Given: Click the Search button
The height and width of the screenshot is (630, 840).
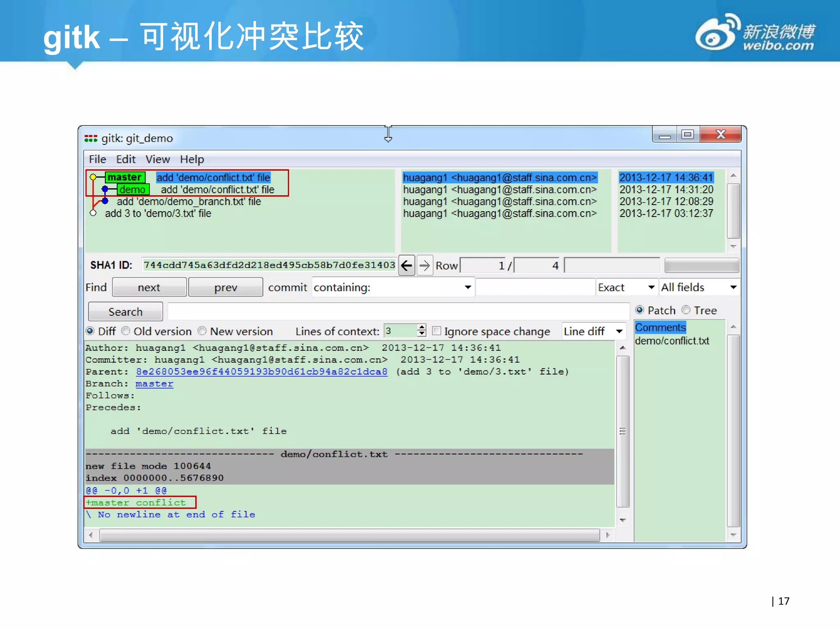Looking at the screenshot, I should click(126, 312).
